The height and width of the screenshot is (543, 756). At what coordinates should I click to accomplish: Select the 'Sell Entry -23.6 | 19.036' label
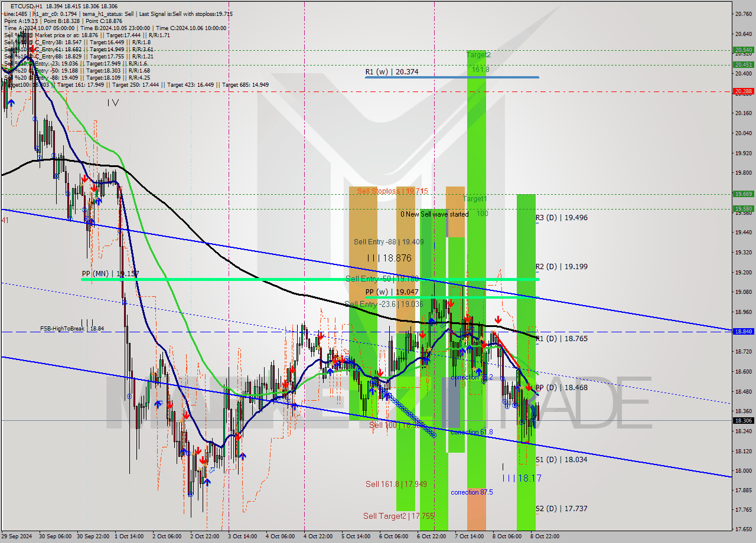[x=384, y=304]
